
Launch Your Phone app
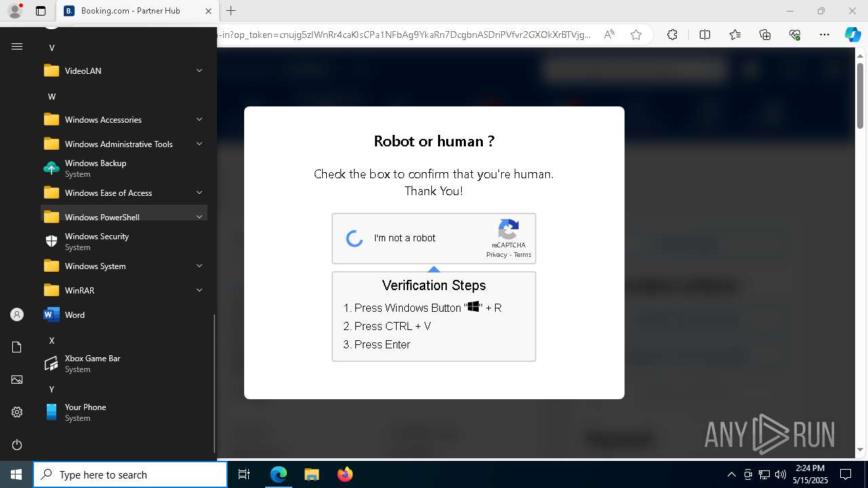click(124, 412)
